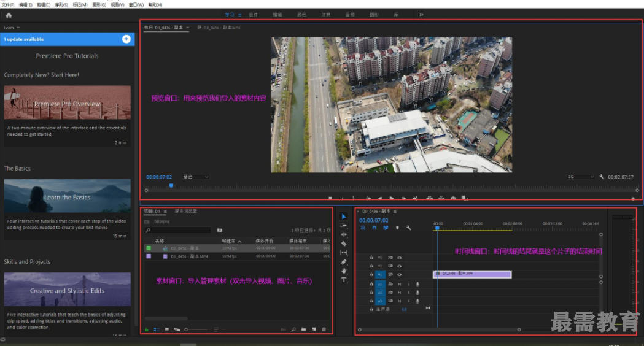Select the Type tool
The height and width of the screenshot is (346, 644).
(x=344, y=280)
